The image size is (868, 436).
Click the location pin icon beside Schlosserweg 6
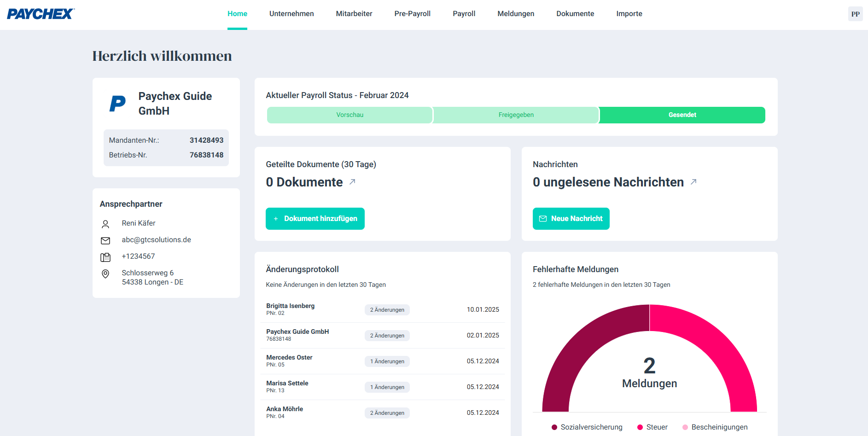105,274
